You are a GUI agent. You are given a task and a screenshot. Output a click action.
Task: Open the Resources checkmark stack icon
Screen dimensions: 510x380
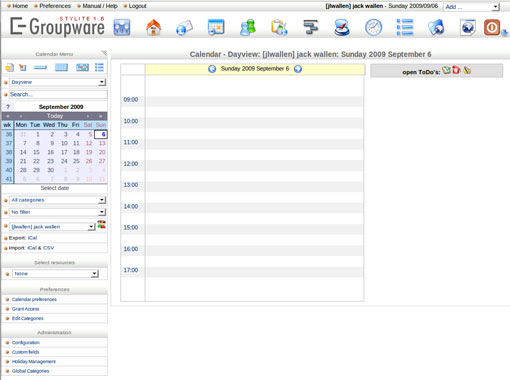point(342,27)
